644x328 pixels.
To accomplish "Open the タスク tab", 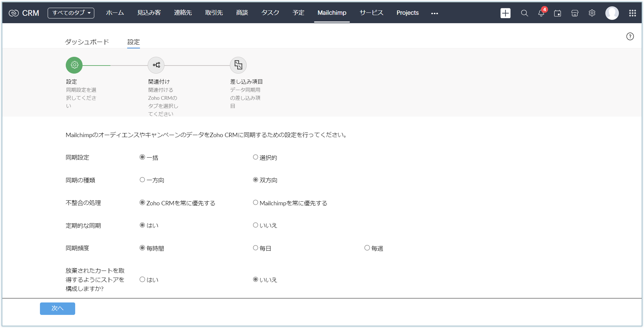I will tap(270, 13).
